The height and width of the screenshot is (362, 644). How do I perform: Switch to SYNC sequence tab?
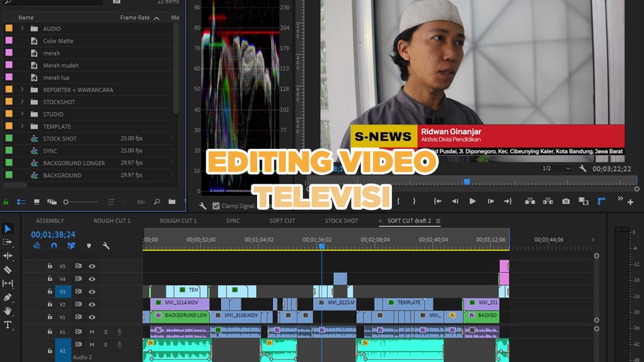tap(233, 221)
